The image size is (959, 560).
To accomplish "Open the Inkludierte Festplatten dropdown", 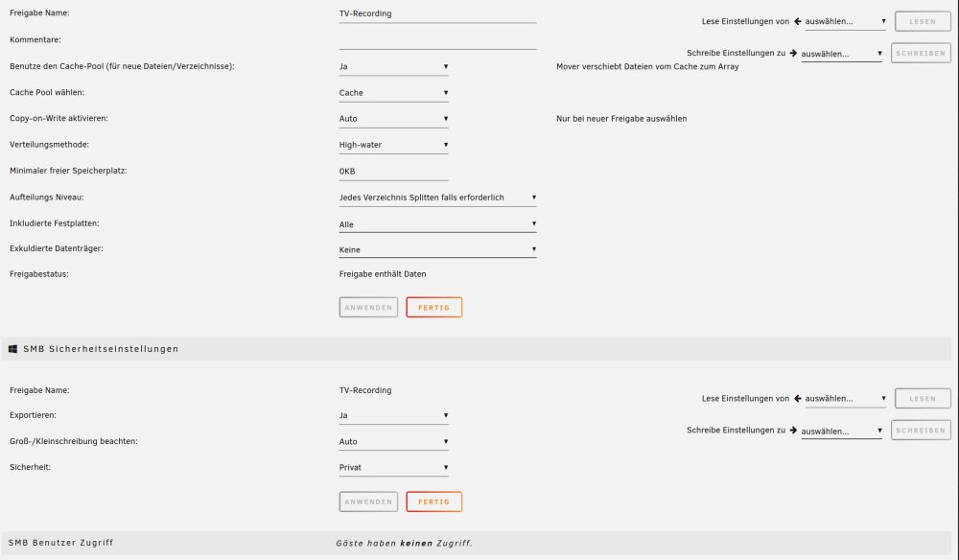I will [x=437, y=224].
